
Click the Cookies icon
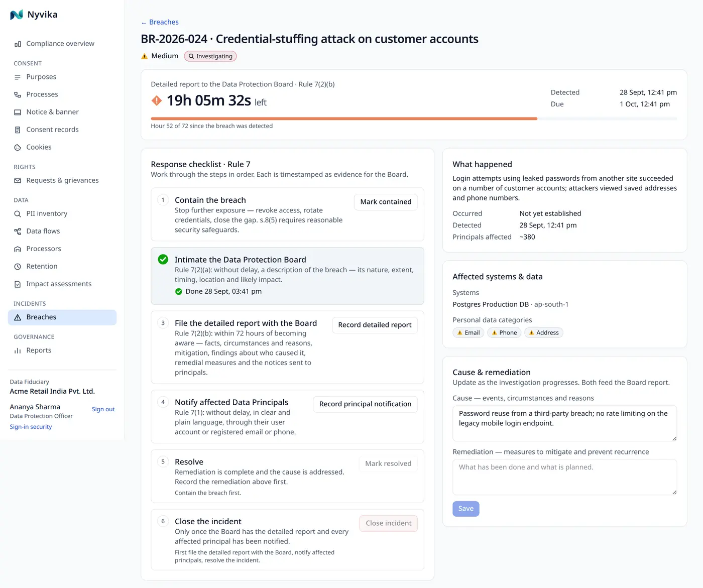coord(18,148)
